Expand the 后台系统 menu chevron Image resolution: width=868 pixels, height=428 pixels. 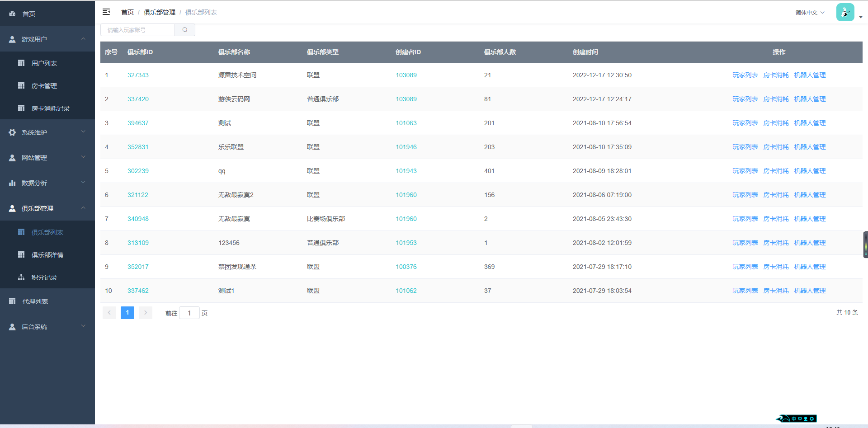point(83,326)
